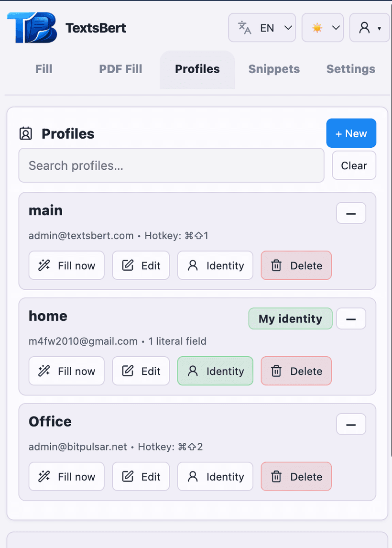Click the TextsBert logo

tap(32, 27)
